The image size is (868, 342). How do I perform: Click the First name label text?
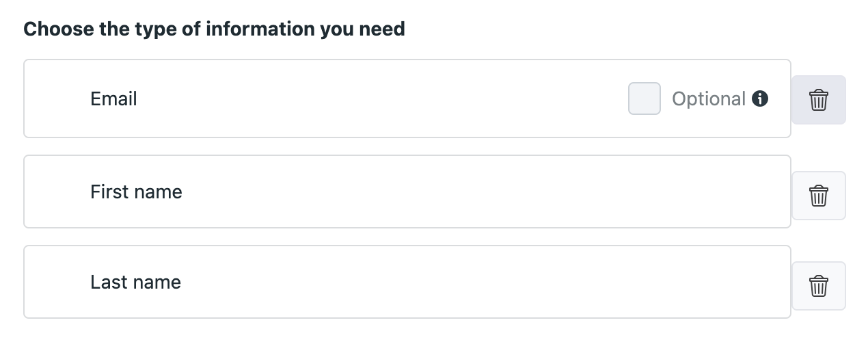click(x=136, y=192)
